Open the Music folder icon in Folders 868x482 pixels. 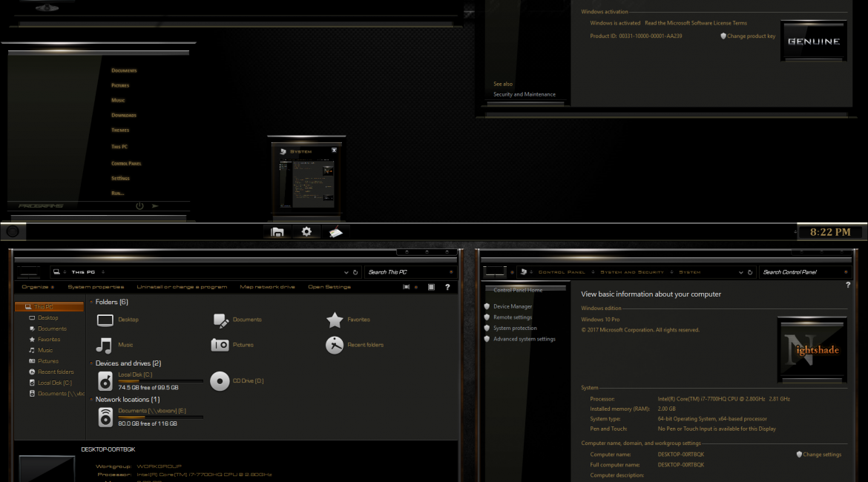tap(104, 346)
